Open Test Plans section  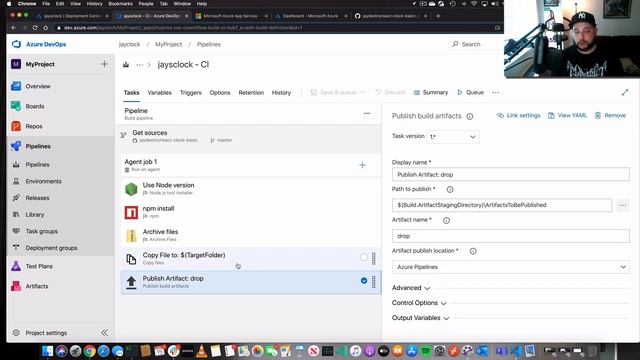[39, 266]
